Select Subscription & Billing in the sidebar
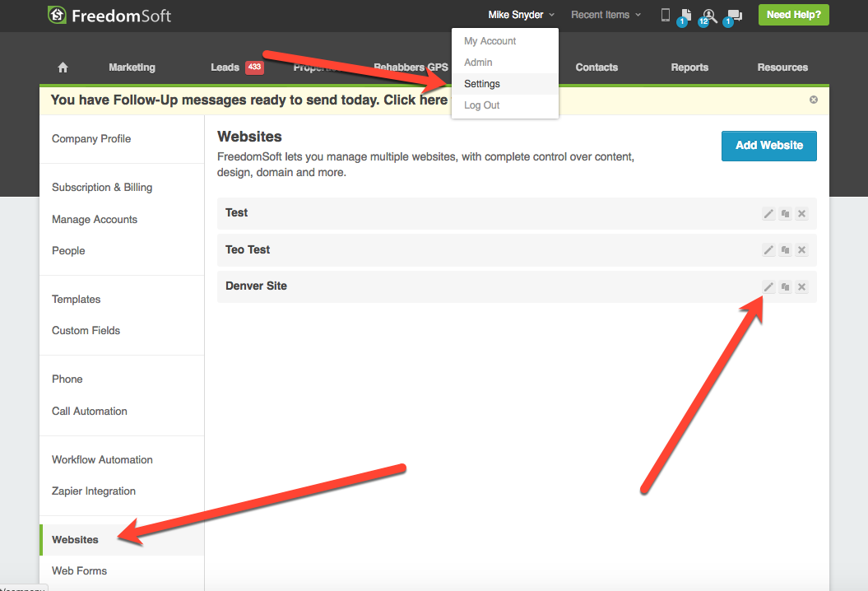This screenshot has width=868, height=591. [102, 187]
